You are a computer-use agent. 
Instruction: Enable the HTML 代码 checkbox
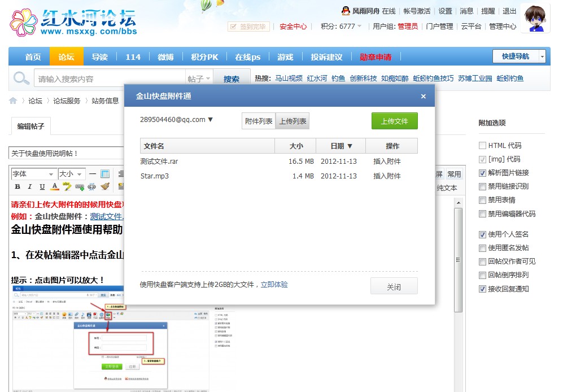point(483,146)
